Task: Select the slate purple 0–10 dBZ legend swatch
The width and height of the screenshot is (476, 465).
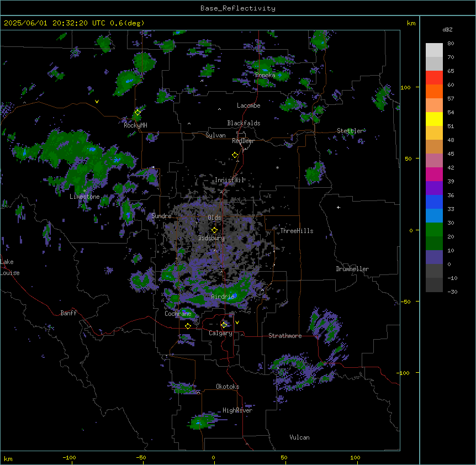Action: tap(434, 257)
